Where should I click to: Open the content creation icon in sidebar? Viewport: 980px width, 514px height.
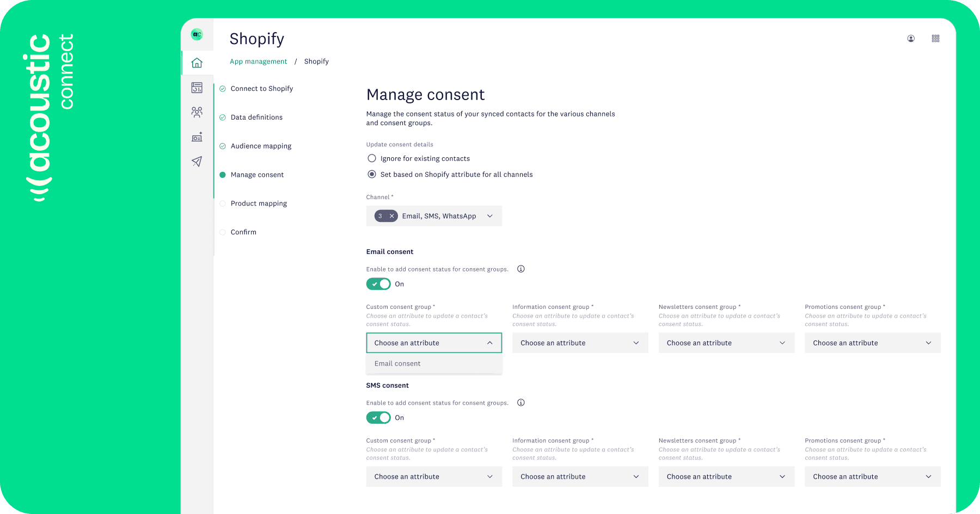(x=197, y=137)
